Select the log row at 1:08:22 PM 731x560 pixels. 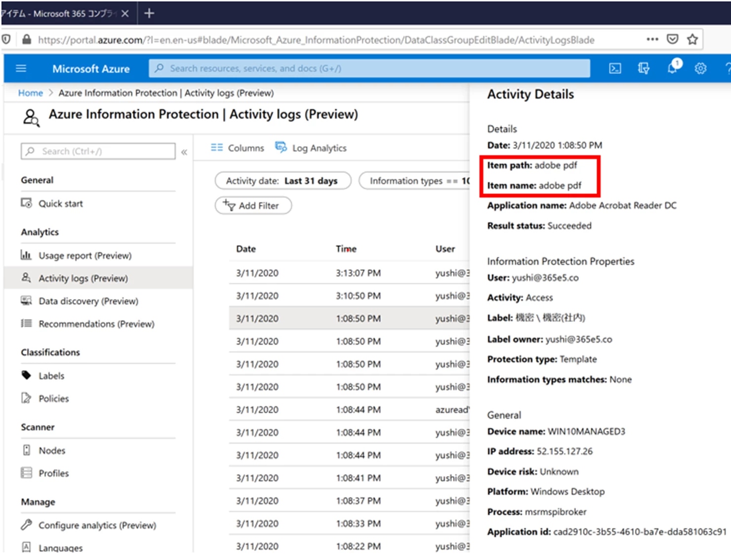pos(349,545)
